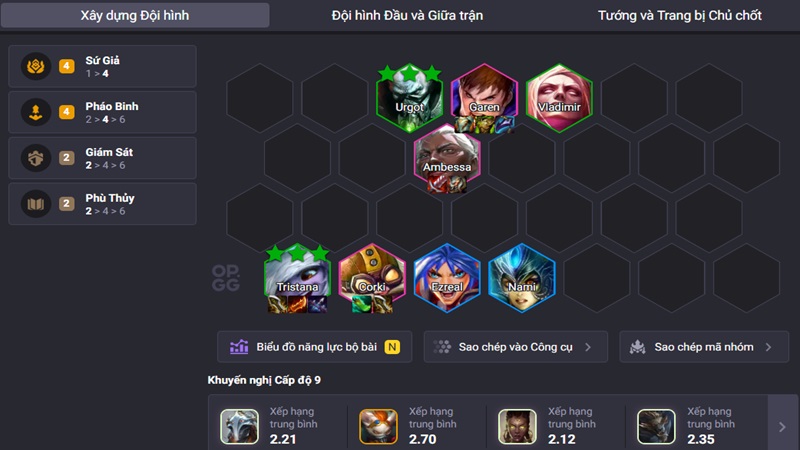Click the augment thumbnail rated 2.70
The width and height of the screenshot is (800, 450).
(x=378, y=426)
